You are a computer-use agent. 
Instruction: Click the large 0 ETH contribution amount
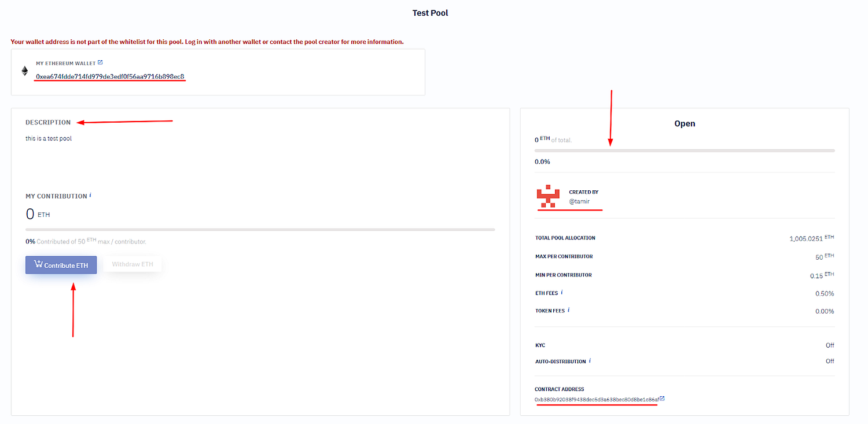tap(38, 214)
